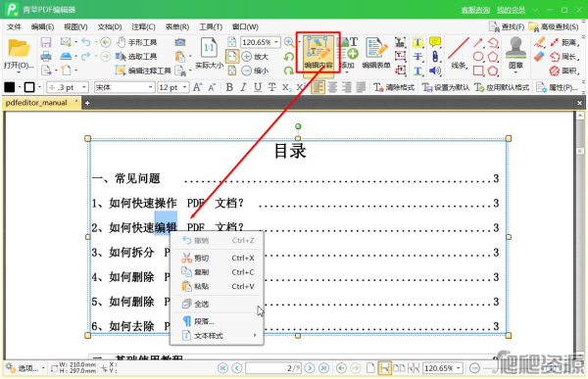
Task: Click Clear Format (清除格式) button
Action: pyautogui.click(x=394, y=87)
